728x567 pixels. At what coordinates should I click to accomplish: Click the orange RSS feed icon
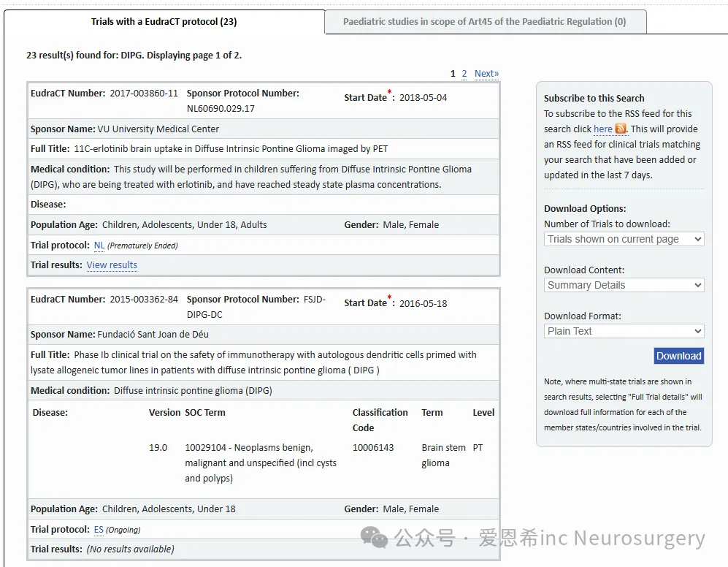(x=621, y=129)
